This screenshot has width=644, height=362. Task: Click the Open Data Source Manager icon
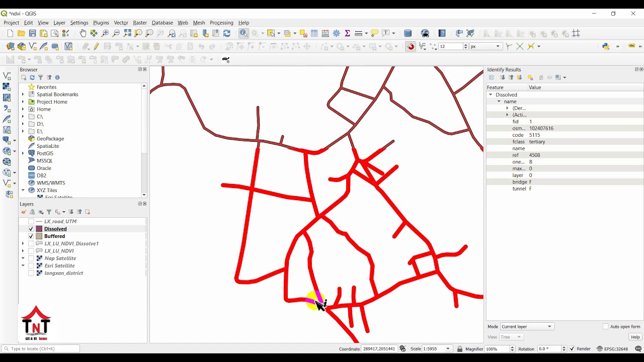click(x=10, y=46)
